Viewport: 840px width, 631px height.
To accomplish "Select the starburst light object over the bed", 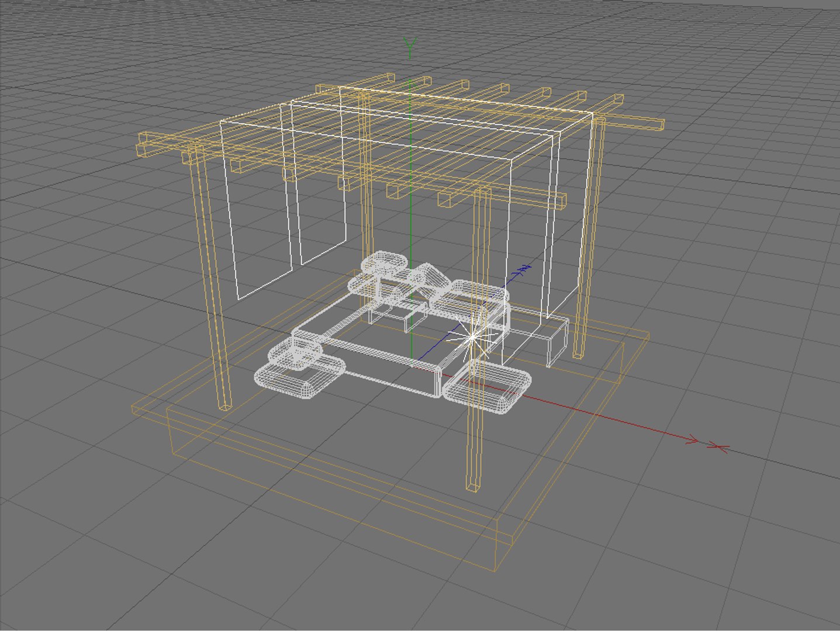I will pos(473,337).
